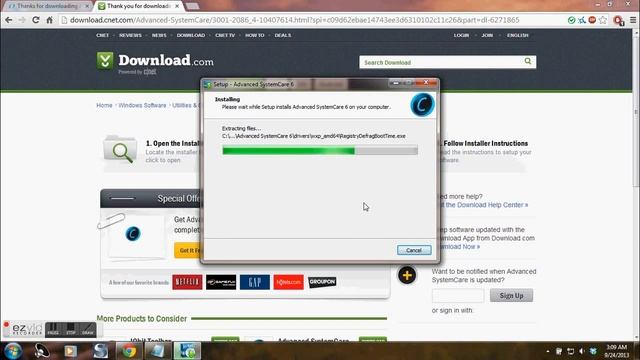Click the network icon in the system tray
This screenshot has width=640, height=360.
click(570, 351)
